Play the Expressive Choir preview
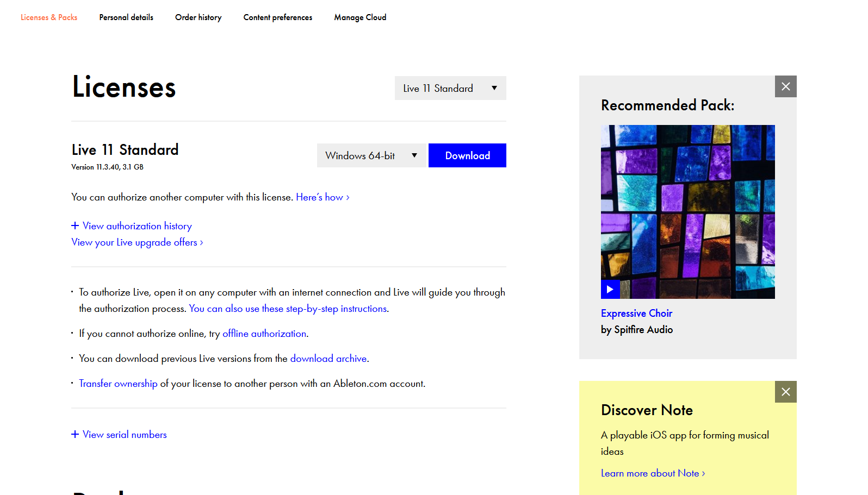 pos(610,289)
